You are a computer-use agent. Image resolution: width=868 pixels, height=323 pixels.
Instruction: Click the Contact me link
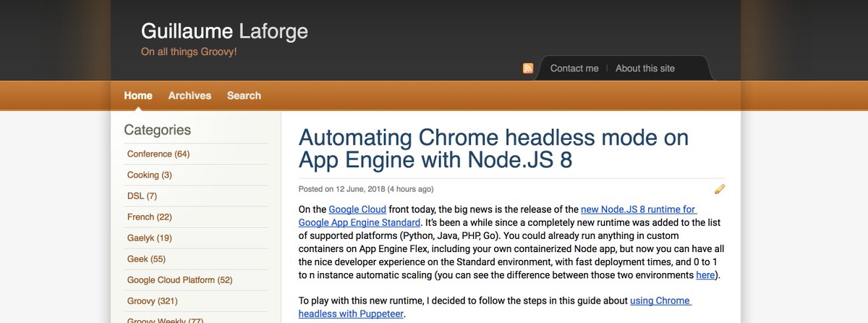(x=574, y=68)
